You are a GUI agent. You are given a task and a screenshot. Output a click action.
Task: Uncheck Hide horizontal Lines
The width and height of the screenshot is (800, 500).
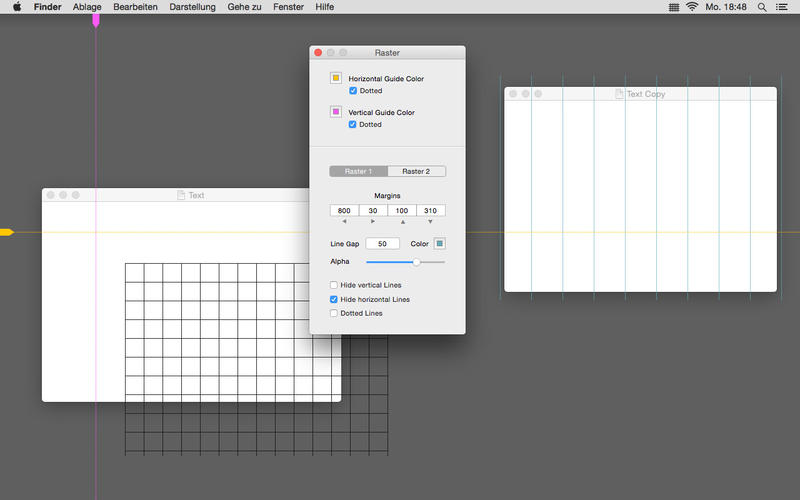click(334, 299)
